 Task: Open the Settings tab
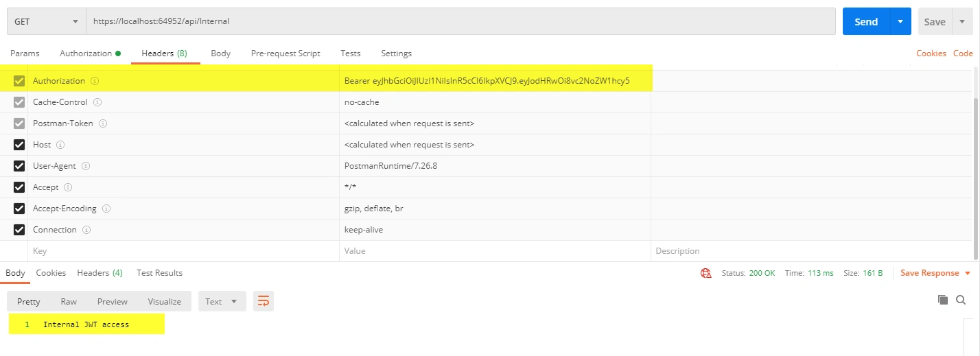(x=396, y=54)
